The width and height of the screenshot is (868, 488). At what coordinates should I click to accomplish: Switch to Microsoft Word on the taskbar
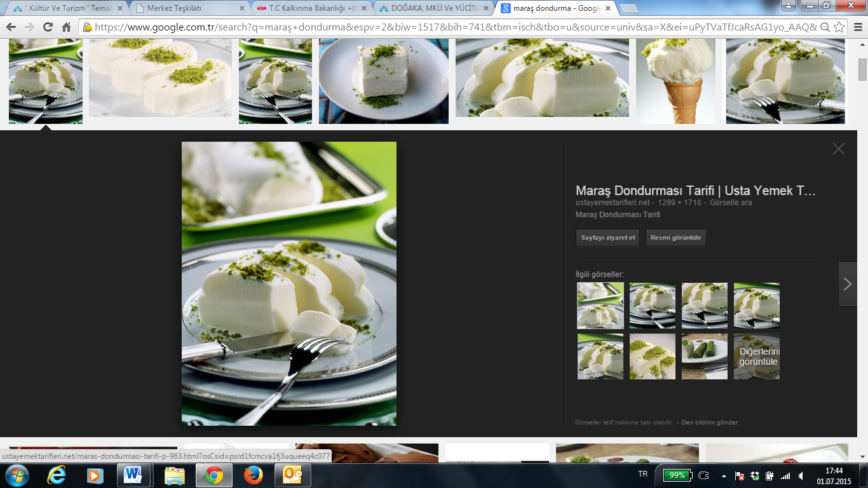click(134, 475)
